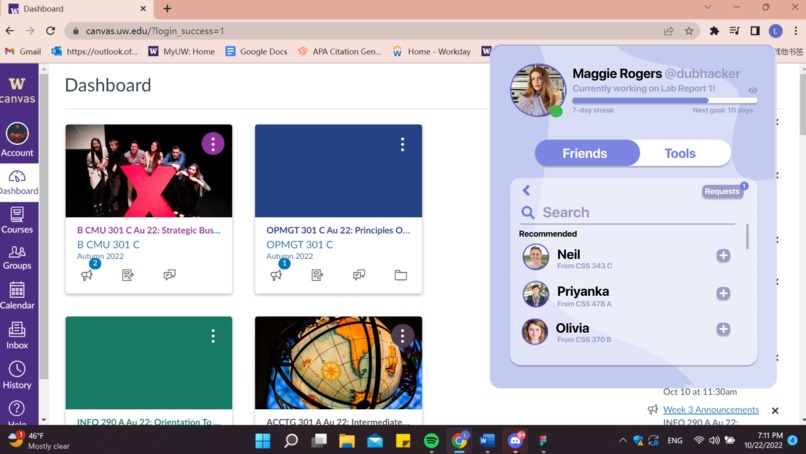The height and width of the screenshot is (454, 806).
Task: Open options menu on INFO 290 card
Action: 213,336
